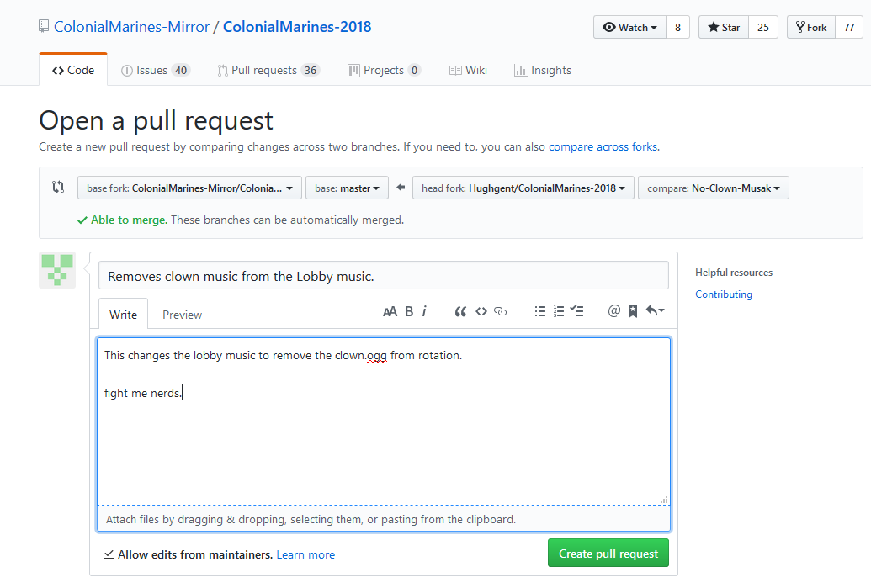This screenshot has height=588, width=871.
Task: Insert a bulleted list
Action: click(540, 311)
